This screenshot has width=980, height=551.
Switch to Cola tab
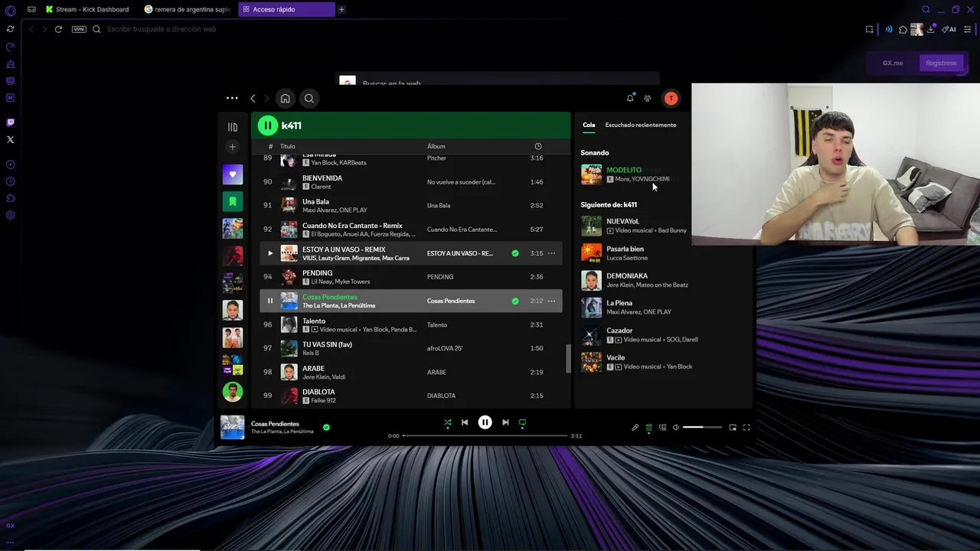pyautogui.click(x=589, y=125)
